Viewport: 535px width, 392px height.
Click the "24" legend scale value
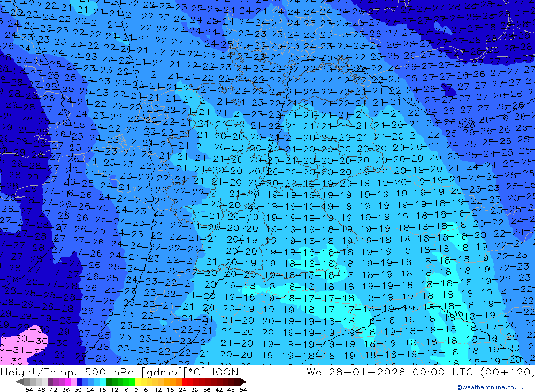click(182, 390)
